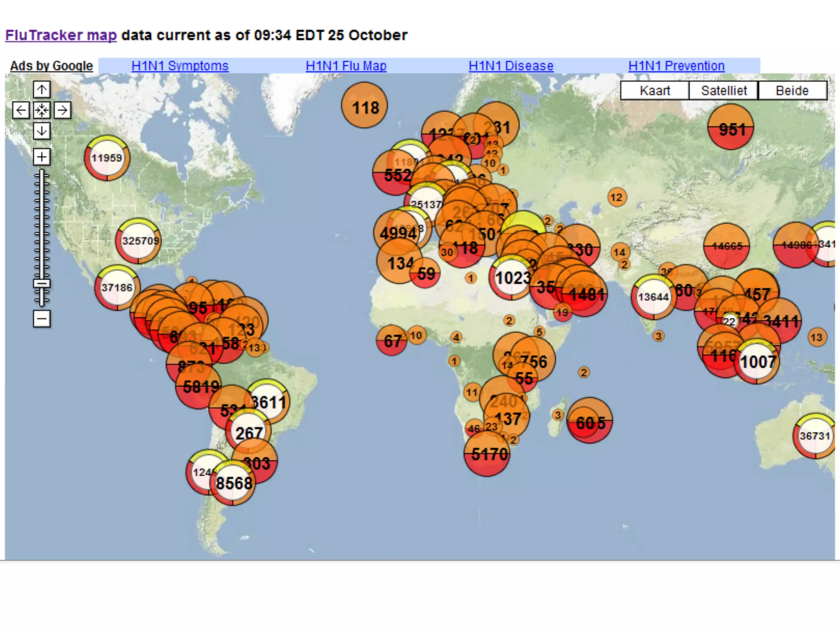
Task: Zoom in with the plus button
Action: (41, 157)
